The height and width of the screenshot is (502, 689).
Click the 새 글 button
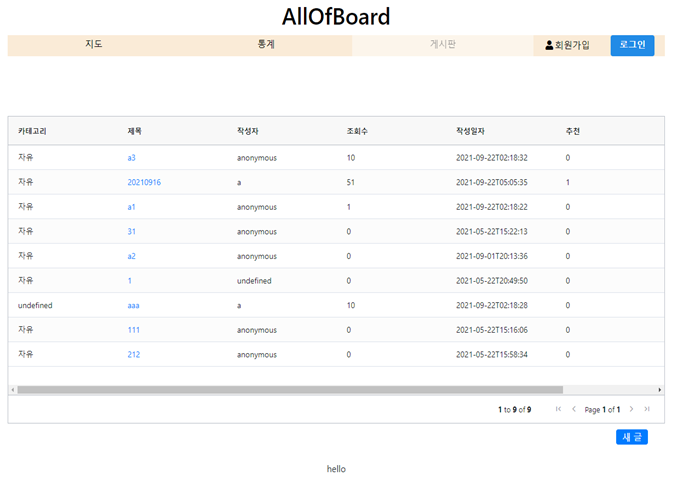click(632, 437)
